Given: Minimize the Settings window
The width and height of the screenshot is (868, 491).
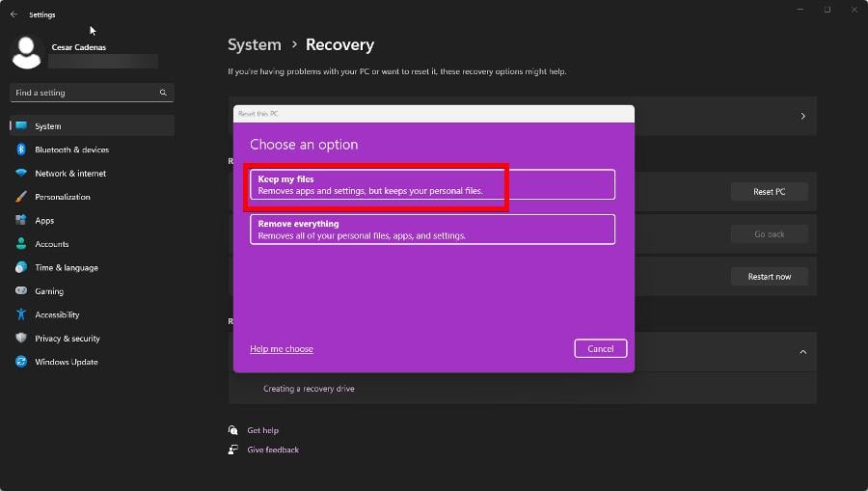Looking at the screenshot, I should click(800, 10).
